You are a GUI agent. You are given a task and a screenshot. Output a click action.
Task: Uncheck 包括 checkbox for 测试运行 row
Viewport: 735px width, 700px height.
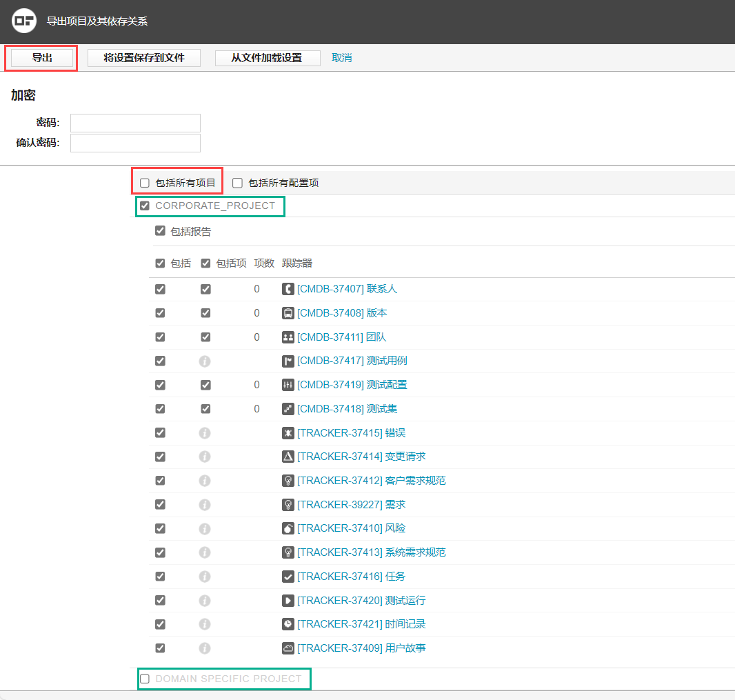click(x=161, y=600)
